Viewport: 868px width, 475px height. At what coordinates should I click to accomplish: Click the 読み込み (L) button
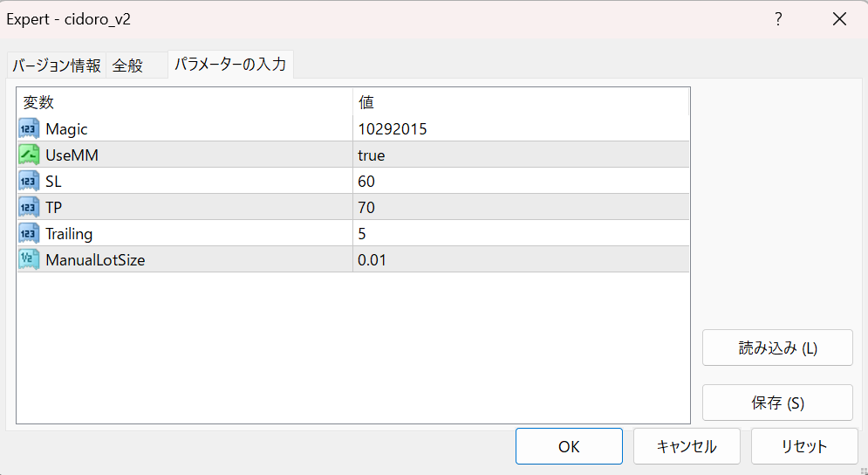(x=777, y=348)
